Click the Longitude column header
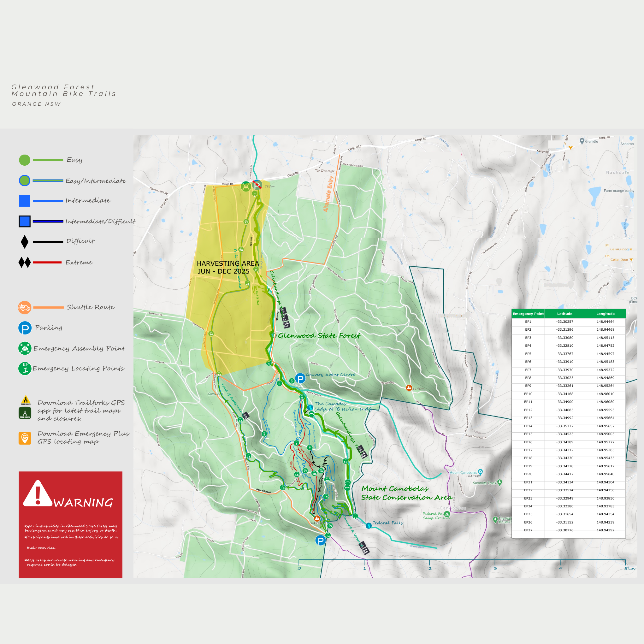 (605, 314)
